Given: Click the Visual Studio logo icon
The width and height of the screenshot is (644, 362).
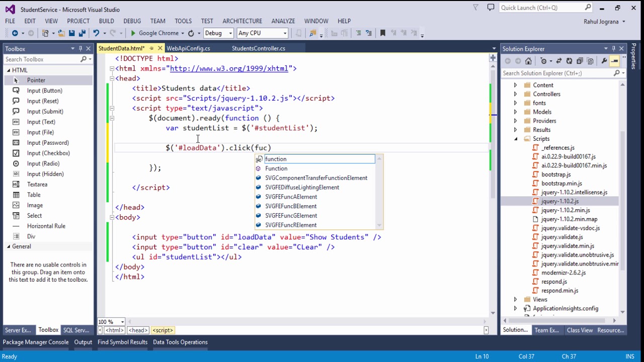Looking at the screenshot, I should [x=10, y=9].
